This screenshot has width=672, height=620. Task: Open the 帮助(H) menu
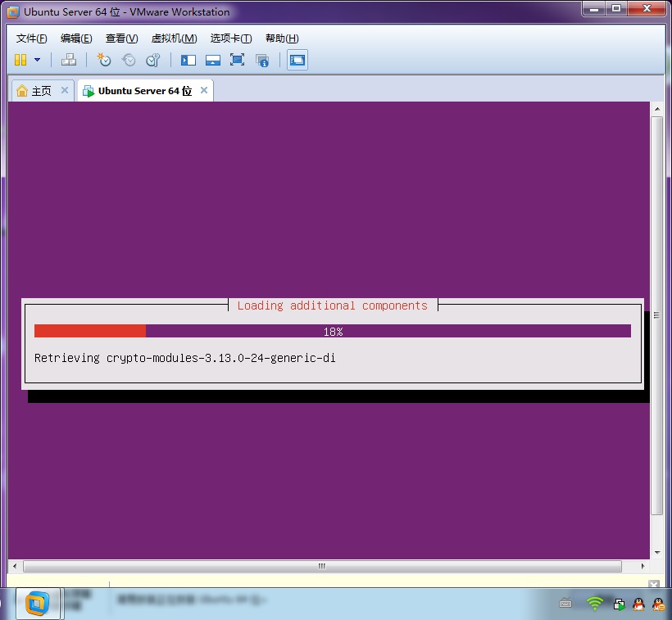(x=282, y=38)
